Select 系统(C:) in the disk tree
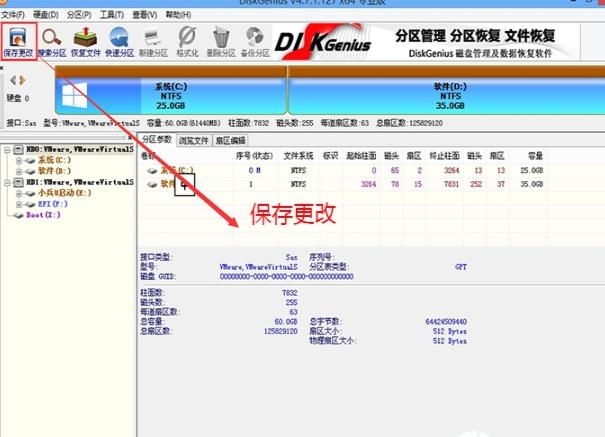The image size is (605, 437). (54, 160)
